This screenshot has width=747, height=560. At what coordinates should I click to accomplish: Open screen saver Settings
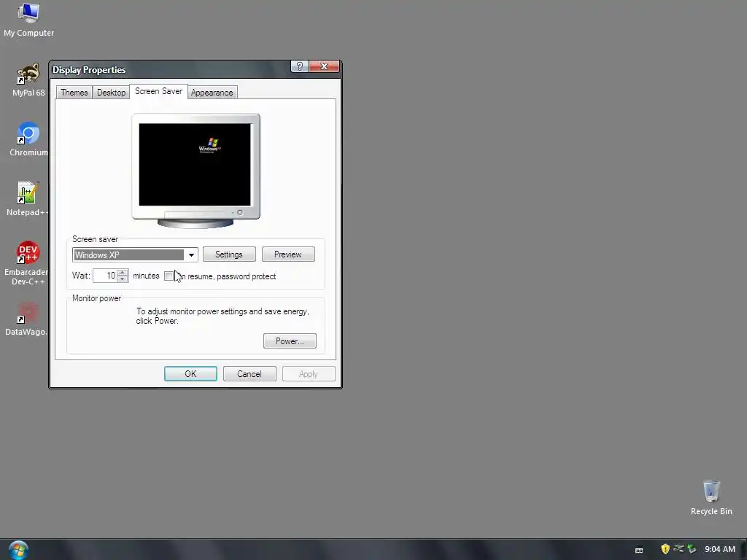pyautogui.click(x=229, y=254)
